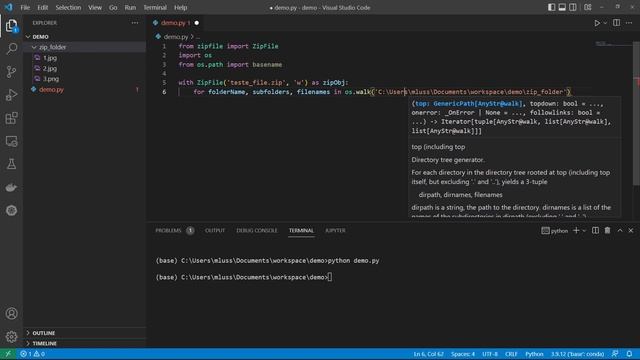
Task: Open Explorer Views and More Actions ellipsis
Action: pos(135,23)
